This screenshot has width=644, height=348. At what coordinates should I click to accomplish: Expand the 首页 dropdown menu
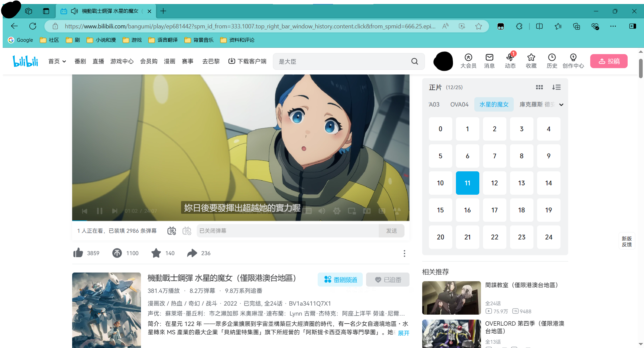tap(57, 61)
